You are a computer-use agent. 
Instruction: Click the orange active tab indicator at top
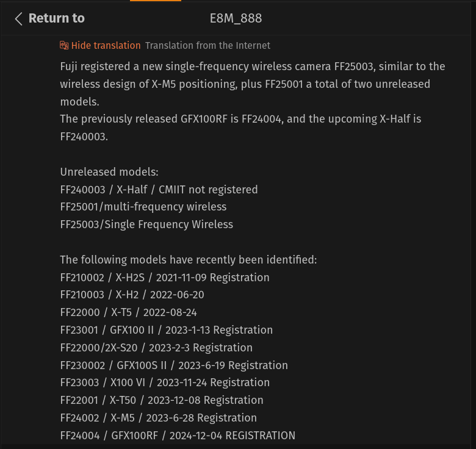pyautogui.click(x=156, y=1)
